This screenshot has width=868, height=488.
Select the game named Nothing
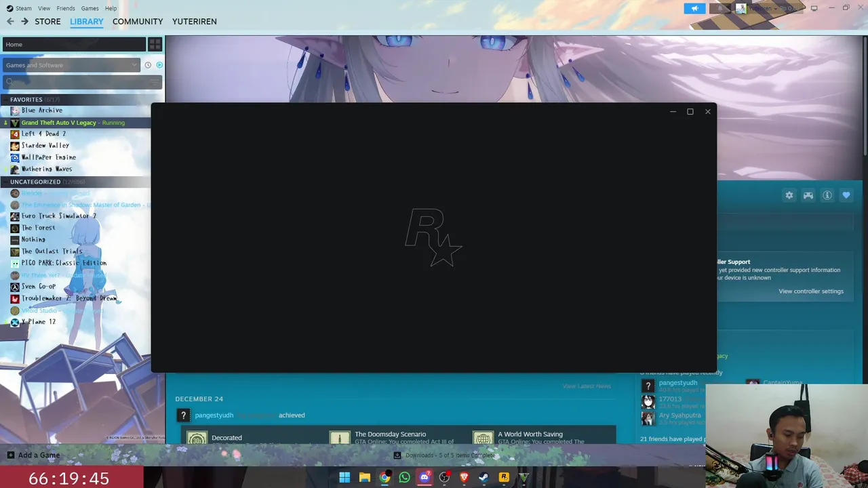pyautogui.click(x=33, y=239)
